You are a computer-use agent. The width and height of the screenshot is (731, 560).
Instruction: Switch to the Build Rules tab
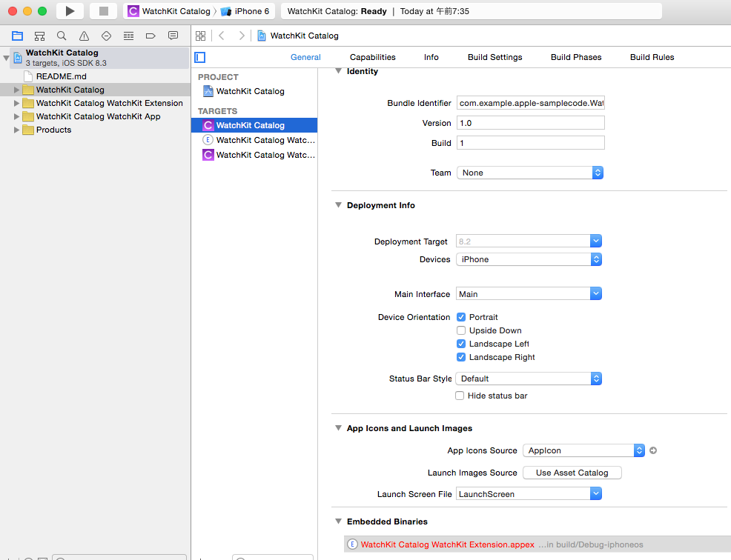coord(652,57)
